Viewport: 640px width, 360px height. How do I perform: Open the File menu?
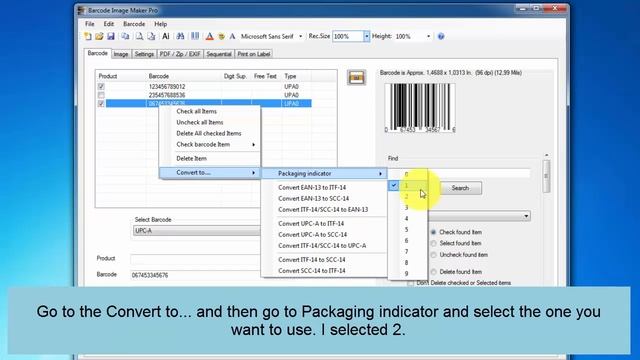(x=90, y=24)
